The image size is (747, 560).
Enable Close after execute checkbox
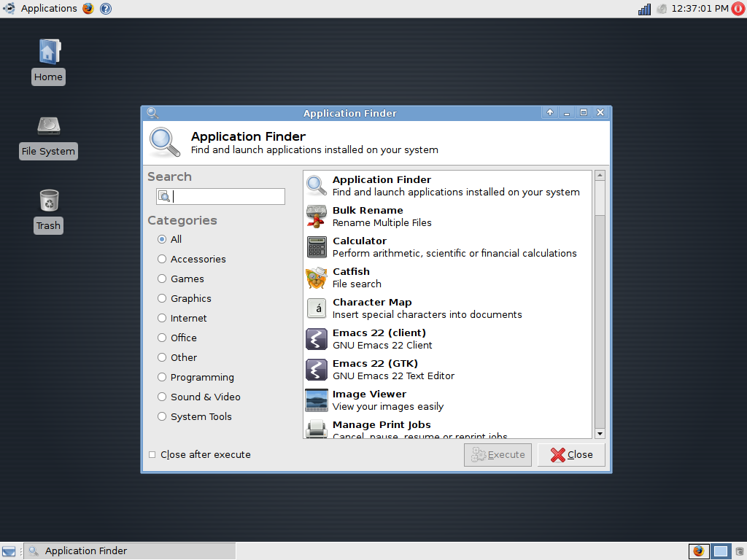tap(152, 455)
